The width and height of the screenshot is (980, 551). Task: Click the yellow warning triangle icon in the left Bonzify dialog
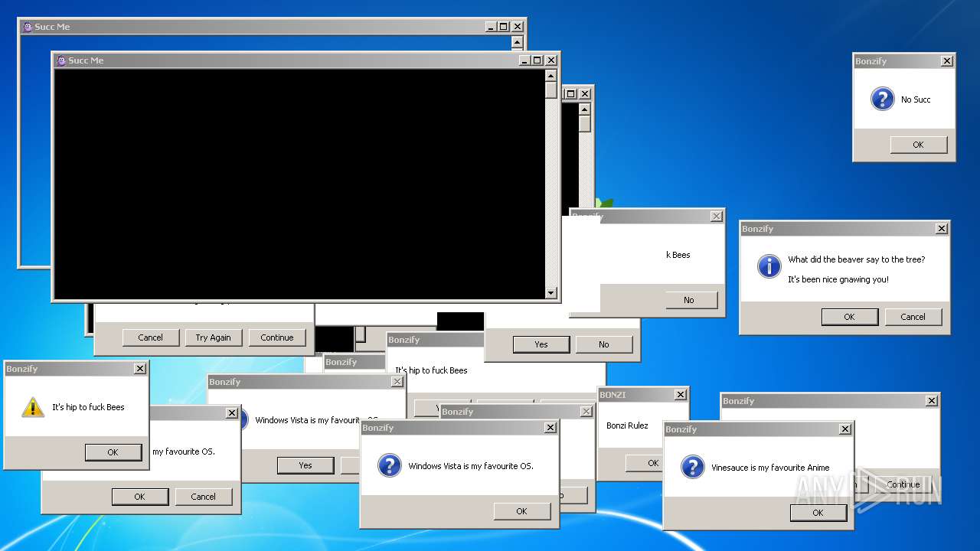[x=33, y=407]
